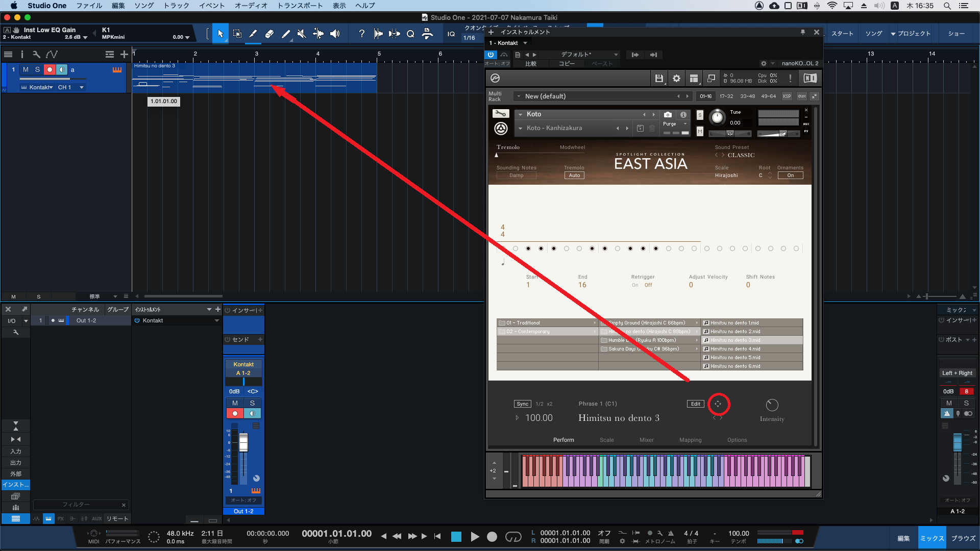The width and height of the screenshot is (980, 551).
Task: Select the Arrow tool in toolbar
Action: pyautogui.click(x=220, y=34)
